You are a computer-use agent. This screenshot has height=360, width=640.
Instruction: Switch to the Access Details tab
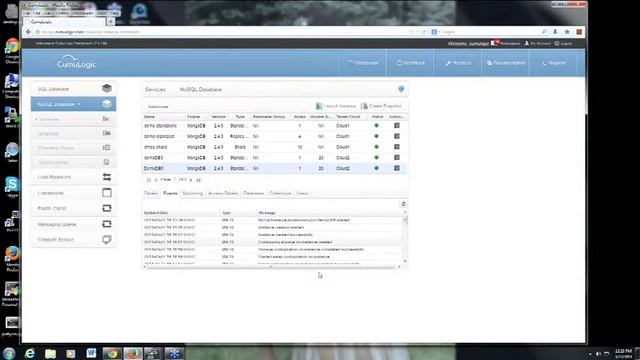pos(223,193)
